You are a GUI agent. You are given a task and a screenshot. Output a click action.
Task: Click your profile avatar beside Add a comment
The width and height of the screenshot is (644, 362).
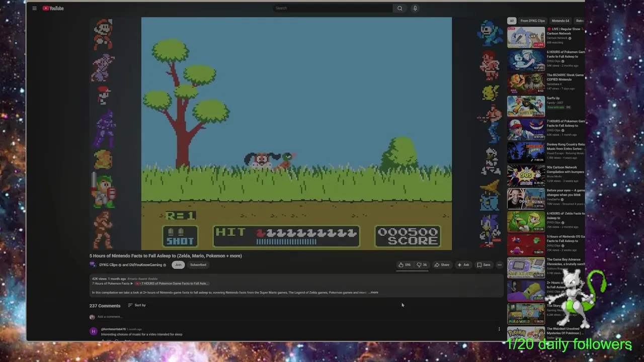(92, 317)
